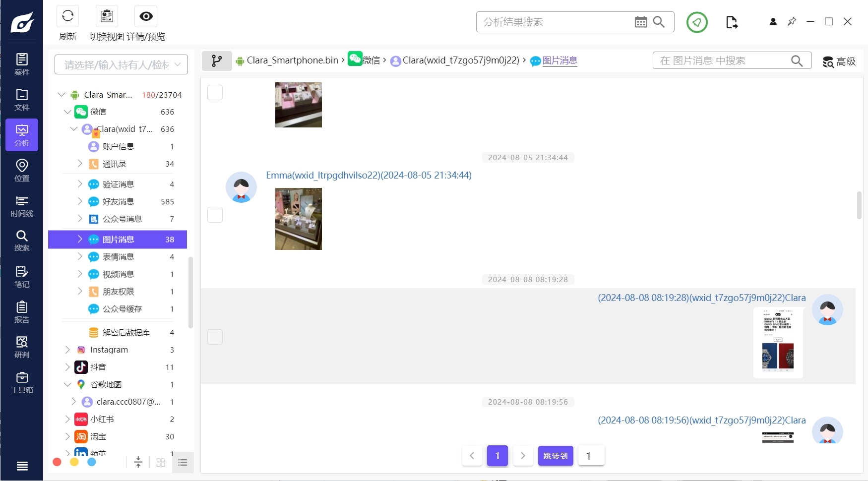Check the checkbox for the 08:19:28 message
This screenshot has height=481, width=868.
pos(215,337)
